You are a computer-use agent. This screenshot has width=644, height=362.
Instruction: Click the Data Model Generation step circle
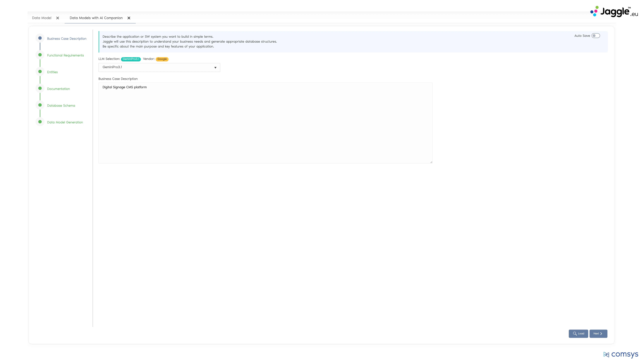pos(40,122)
